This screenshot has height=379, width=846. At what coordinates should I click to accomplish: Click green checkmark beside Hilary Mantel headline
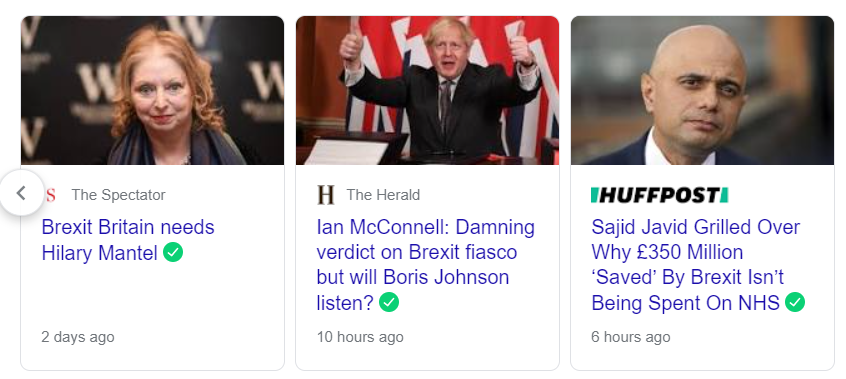point(173,252)
